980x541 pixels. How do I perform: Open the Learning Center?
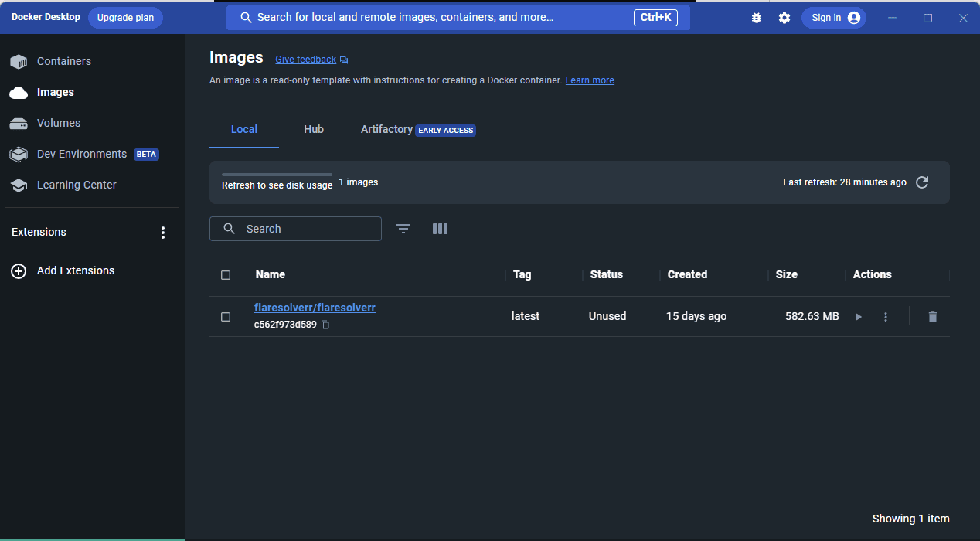click(77, 185)
